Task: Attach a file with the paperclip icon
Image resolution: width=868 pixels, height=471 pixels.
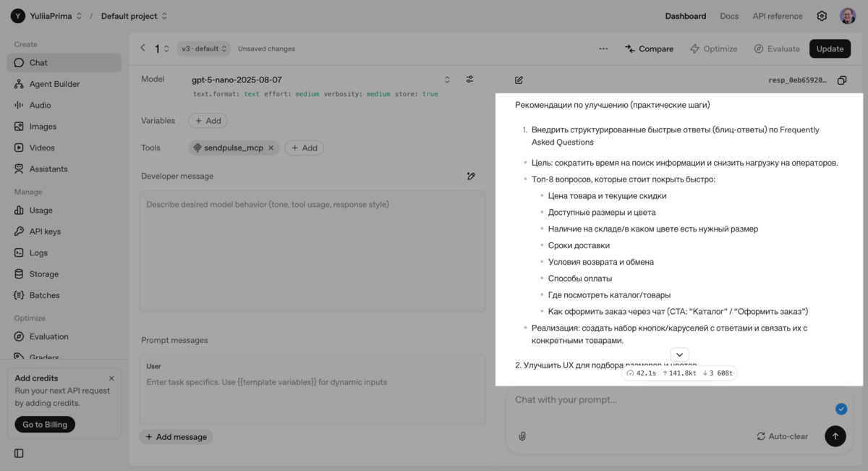Action: click(522, 436)
